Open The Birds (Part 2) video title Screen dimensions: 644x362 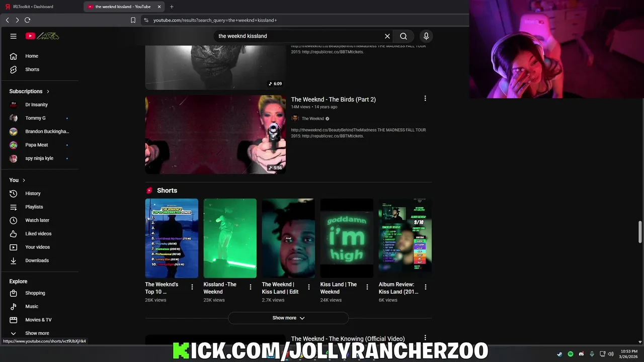[x=333, y=100]
